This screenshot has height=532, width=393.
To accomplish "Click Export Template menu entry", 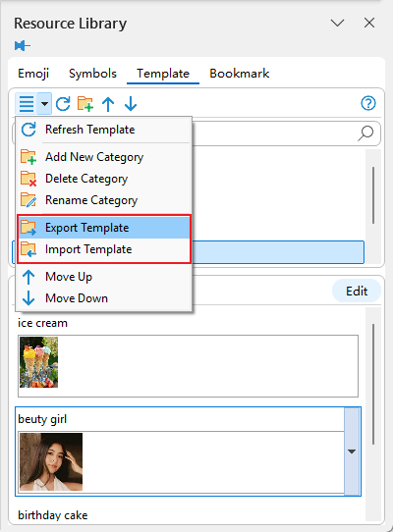I will (x=104, y=228).
